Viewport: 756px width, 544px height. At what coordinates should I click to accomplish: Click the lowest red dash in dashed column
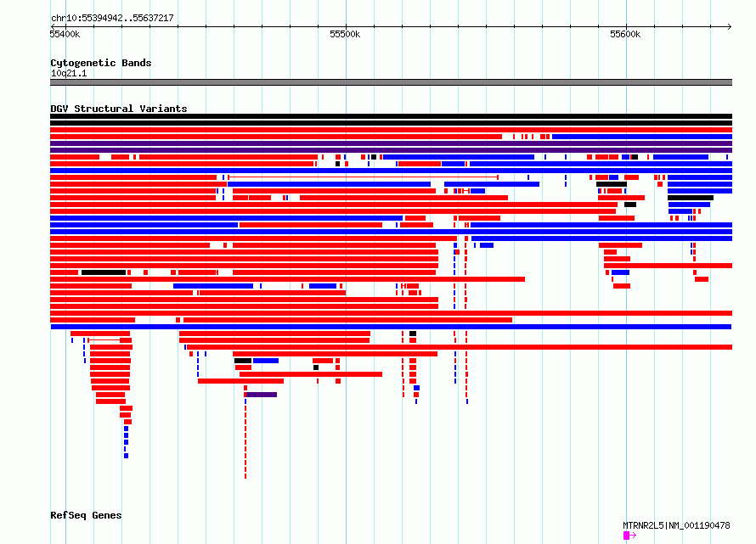click(x=245, y=476)
